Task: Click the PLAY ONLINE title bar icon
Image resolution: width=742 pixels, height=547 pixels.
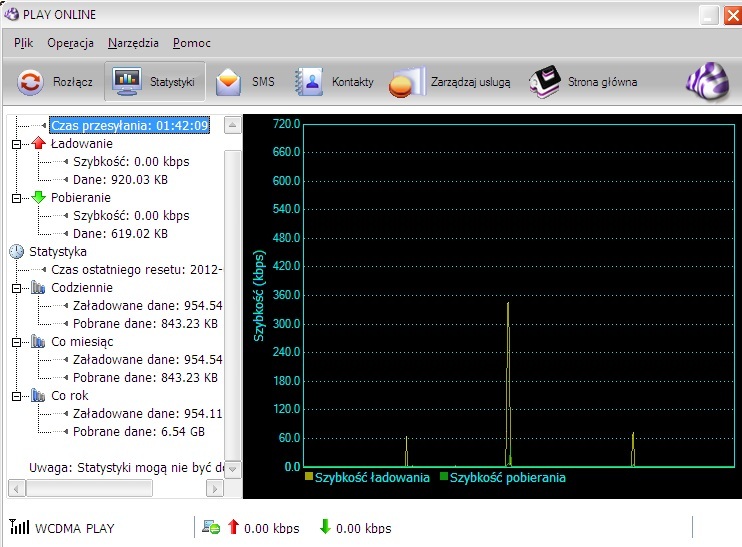Action: (x=11, y=14)
